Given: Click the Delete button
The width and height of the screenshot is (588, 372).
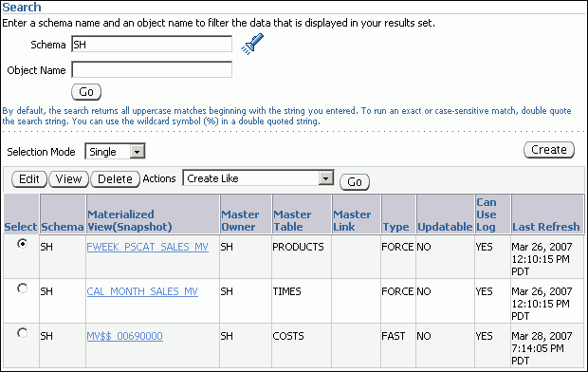Looking at the screenshot, I should click(x=115, y=179).
